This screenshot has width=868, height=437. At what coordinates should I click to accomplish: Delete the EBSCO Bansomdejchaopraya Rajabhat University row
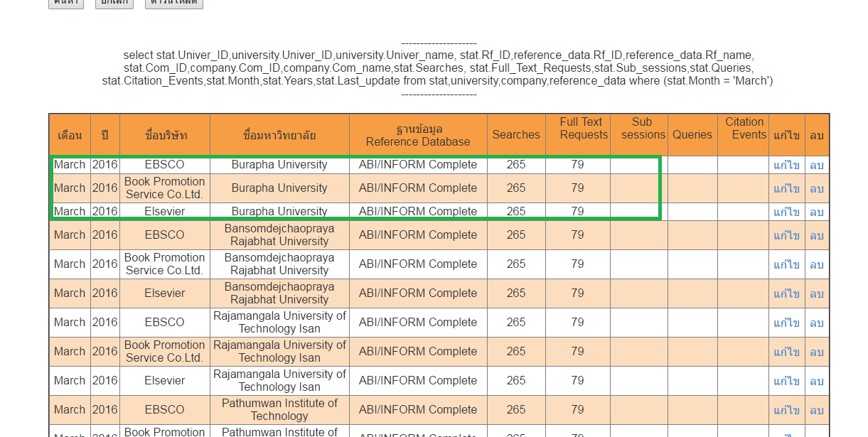click(x=817, y=235)
